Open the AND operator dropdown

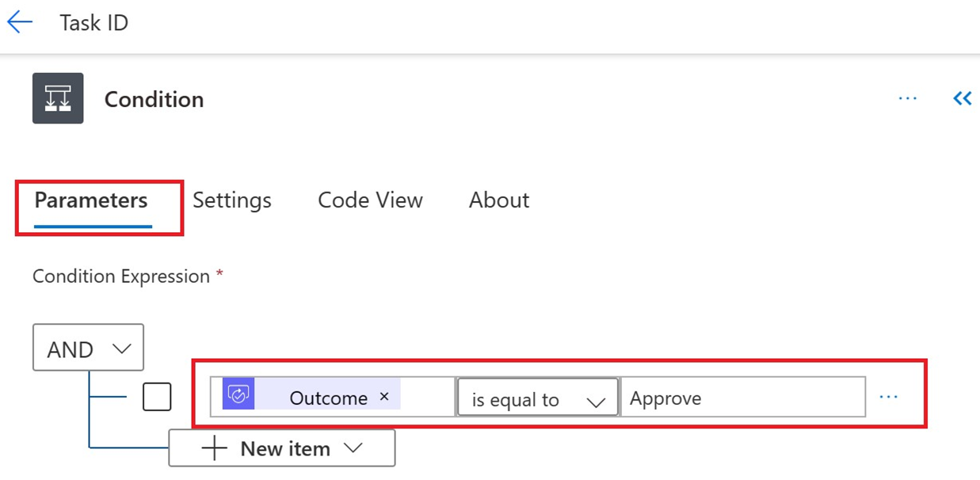coord(87,348)
